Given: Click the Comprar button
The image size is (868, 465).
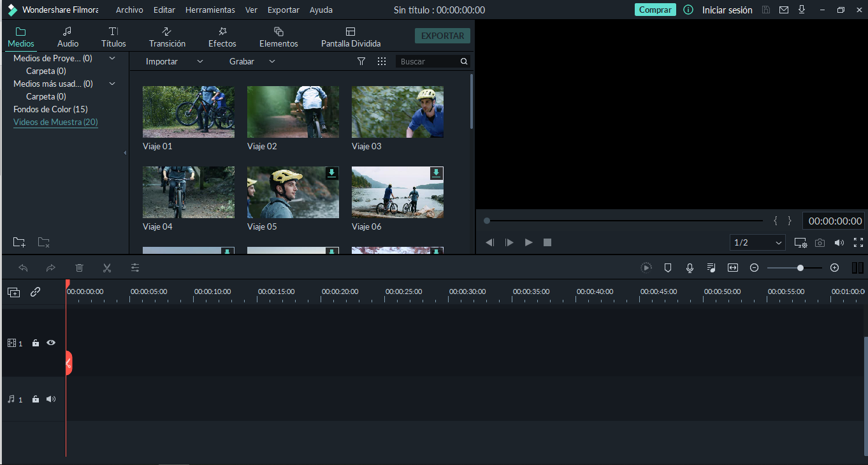Looking at the screenshot, I should (655, 10).
